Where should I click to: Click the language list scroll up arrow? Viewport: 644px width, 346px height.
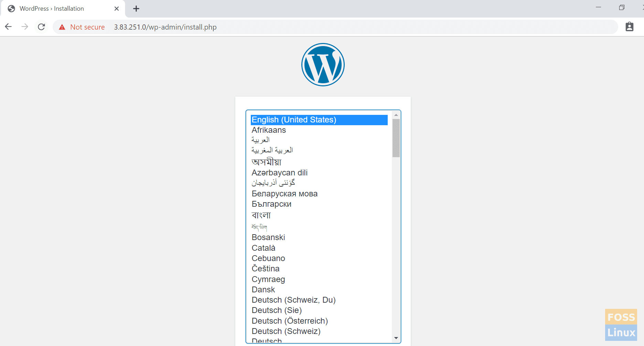coord(396,115)
